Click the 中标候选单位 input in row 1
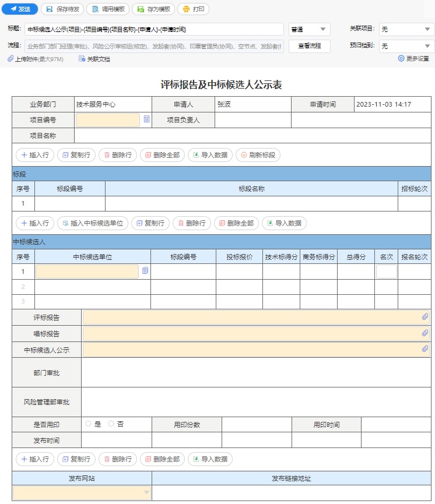Screen dimensions: 435x504 (x=87, y=272)
